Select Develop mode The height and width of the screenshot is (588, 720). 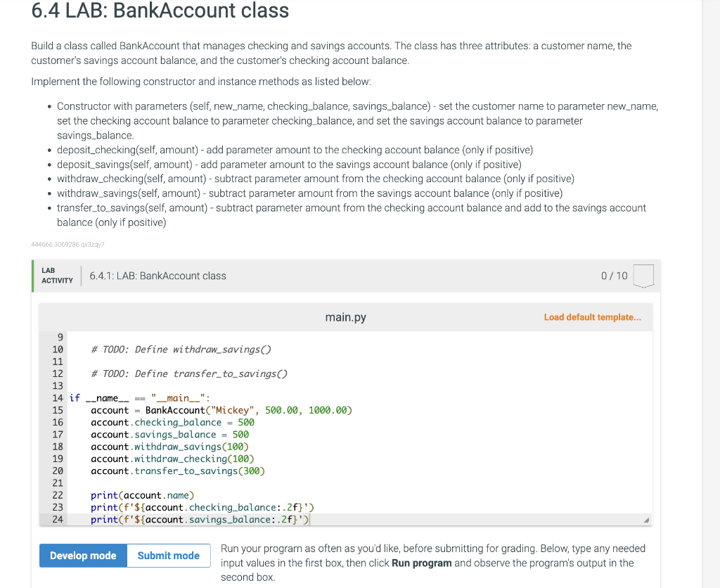tap(83, 555)
